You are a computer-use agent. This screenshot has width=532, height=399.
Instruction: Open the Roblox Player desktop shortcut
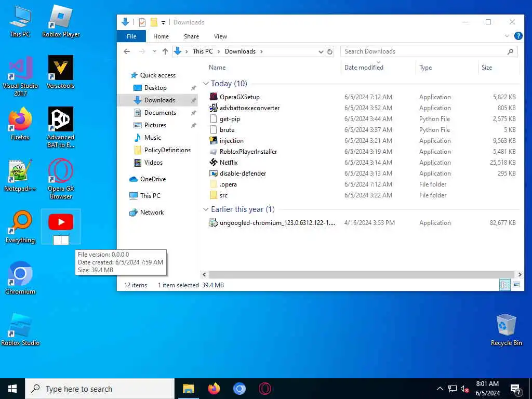click(61, 21)
